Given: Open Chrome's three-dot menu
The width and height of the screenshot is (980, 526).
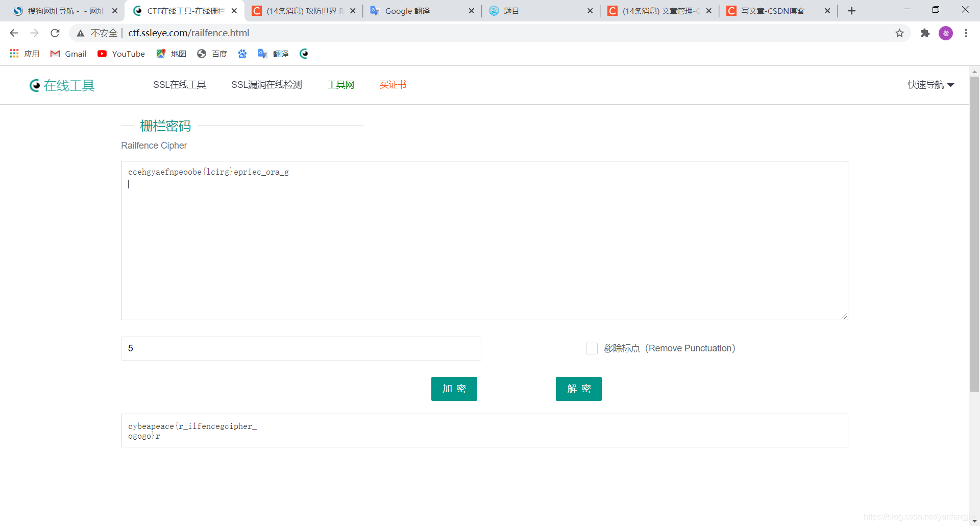Looking at the screenshot, I should point(966,33).
